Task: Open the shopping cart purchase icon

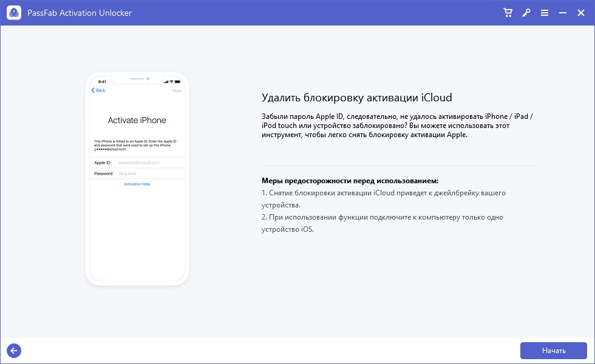Action: point(508,13)
